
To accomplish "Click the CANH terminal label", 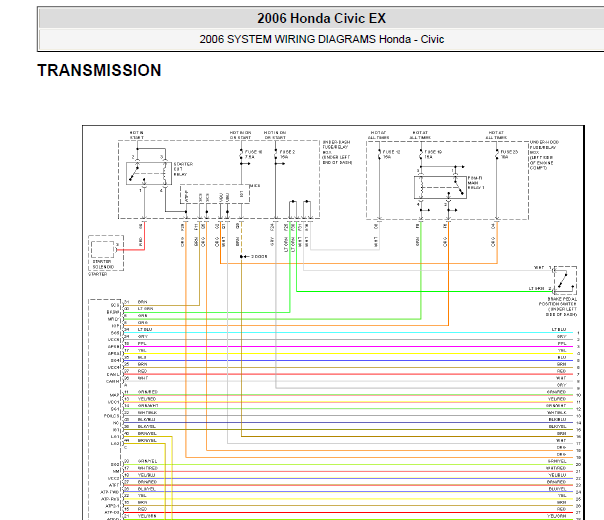I will coord(112,381).
